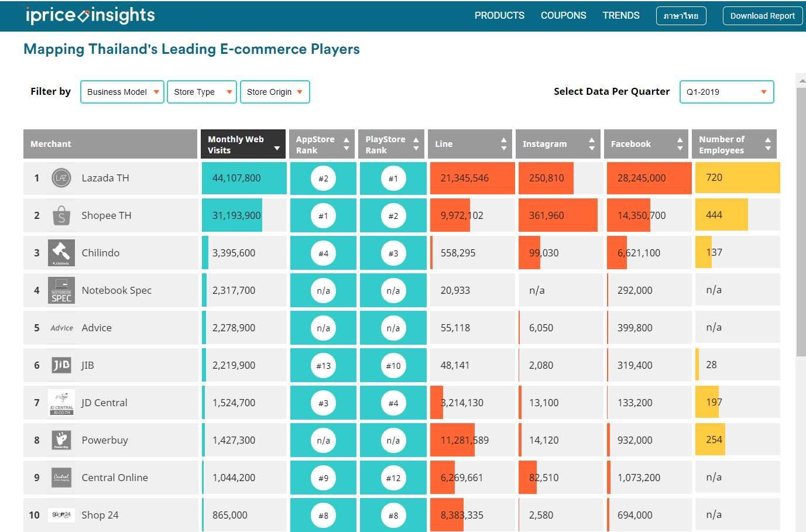The width and height of the screenshot is (806, 532).
Task: Open the TRENDS menu
Action: pos(621,16)
